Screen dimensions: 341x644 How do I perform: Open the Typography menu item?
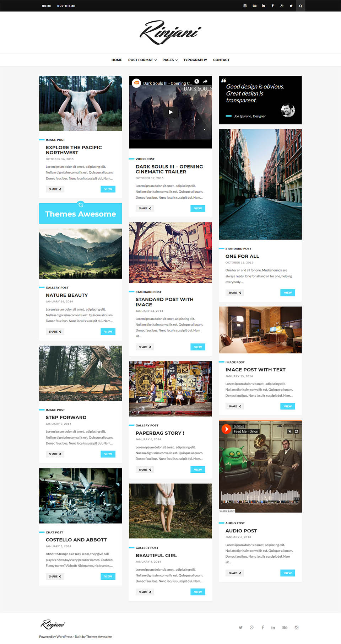pyautogui.click(x=195, y=60)
